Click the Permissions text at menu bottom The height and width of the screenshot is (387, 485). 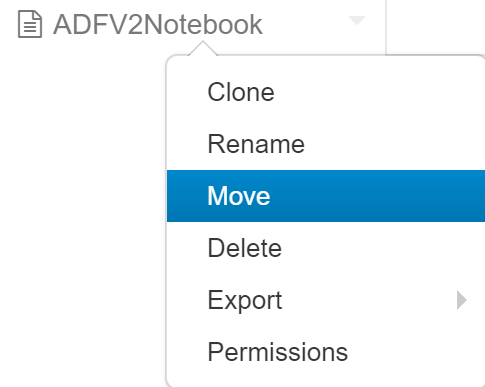pyautogui.click(x=278, y=352)
